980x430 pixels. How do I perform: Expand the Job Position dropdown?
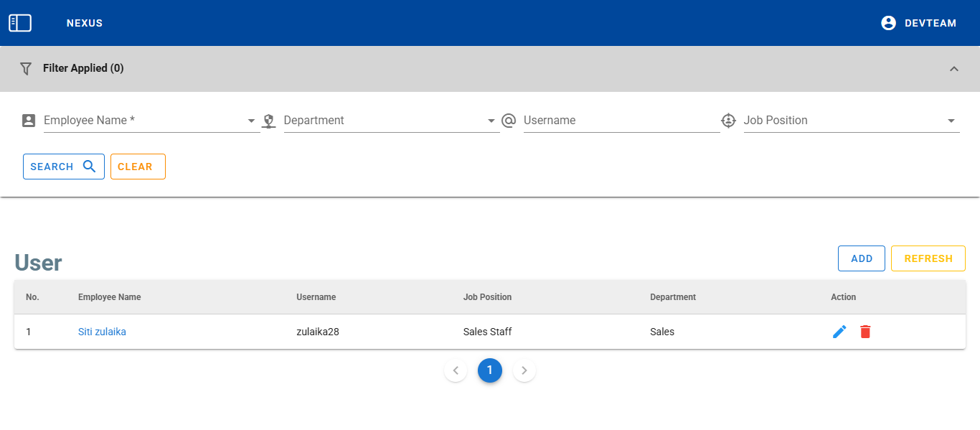951,121
